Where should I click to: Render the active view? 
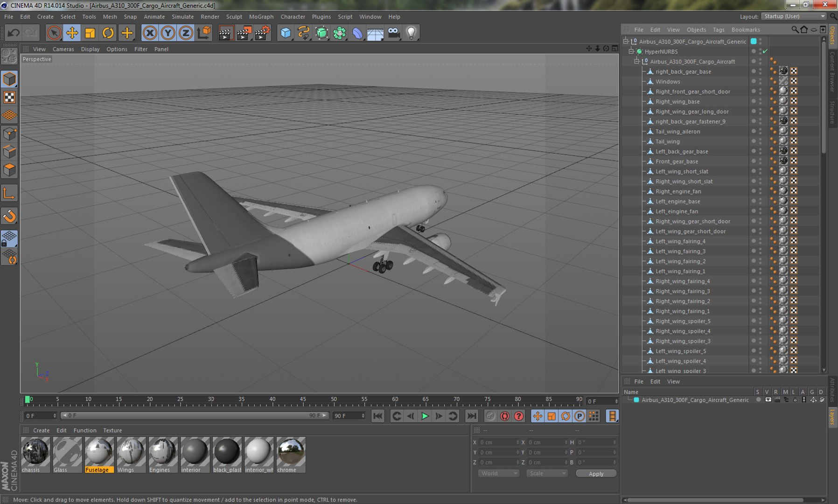(x=226, y=33)
